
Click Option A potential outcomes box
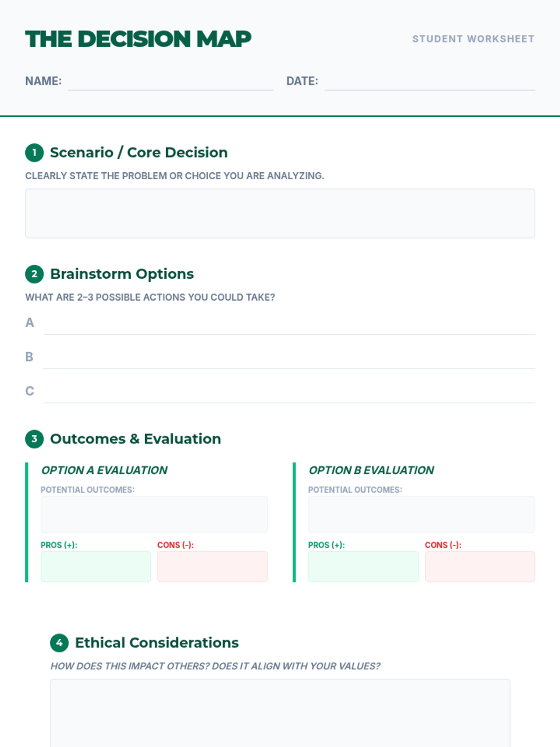click(154, 514)
